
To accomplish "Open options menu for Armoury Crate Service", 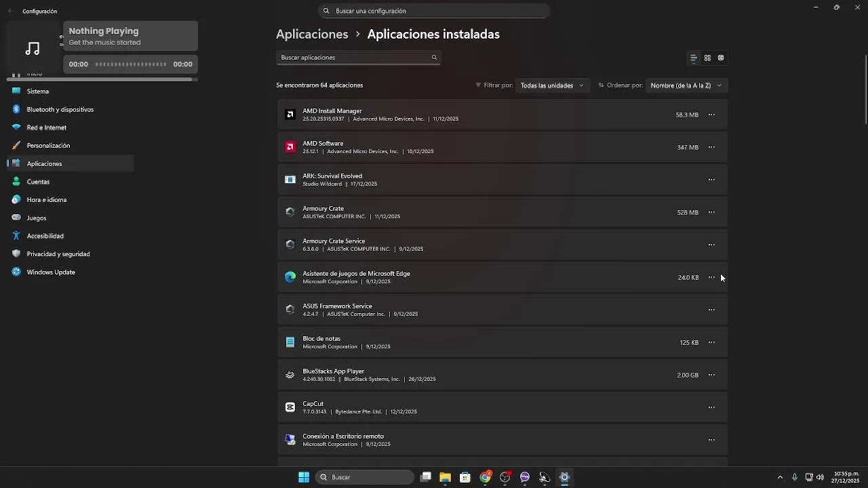I will [711, 245].
